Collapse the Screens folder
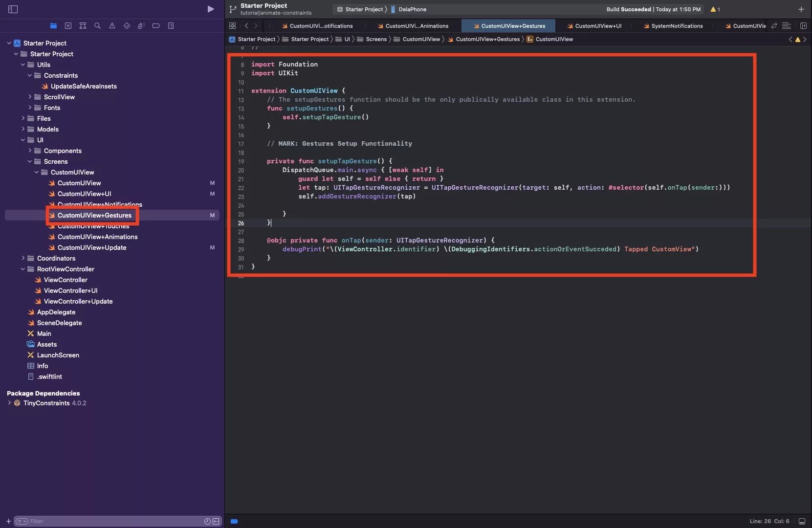 click(x=29, y=161)
